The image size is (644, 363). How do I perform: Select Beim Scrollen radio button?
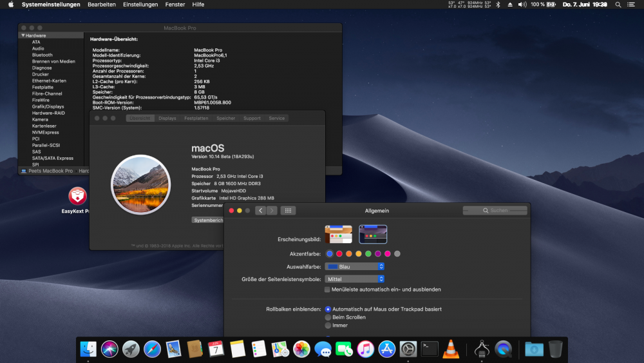(328, 317)
